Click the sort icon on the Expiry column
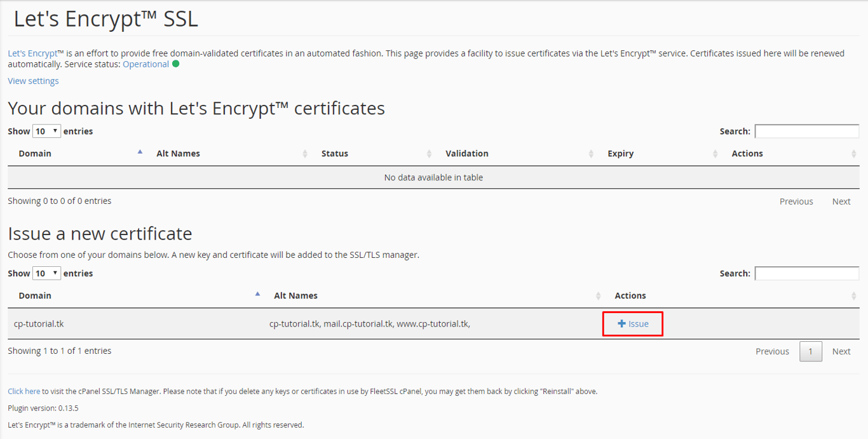The width and height of the screenshot is (868, 439). coord(716,153)
